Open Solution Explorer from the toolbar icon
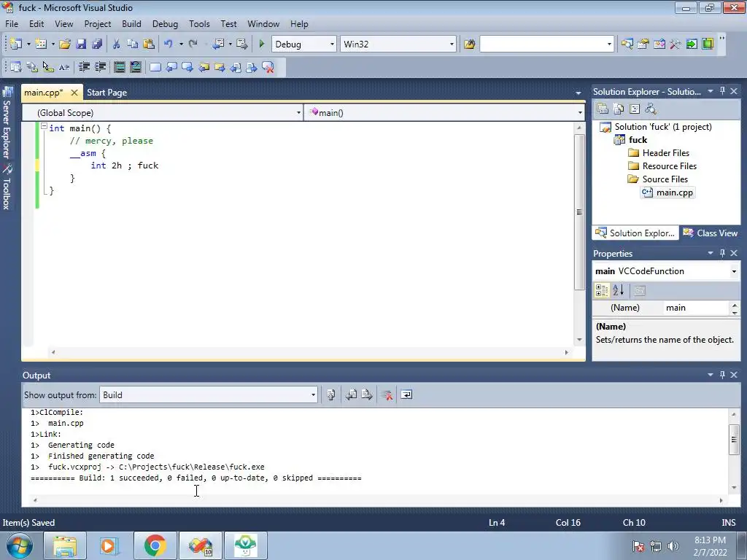Image resolution: width=747 pixels, height=560 pixels. pos(627,44)
